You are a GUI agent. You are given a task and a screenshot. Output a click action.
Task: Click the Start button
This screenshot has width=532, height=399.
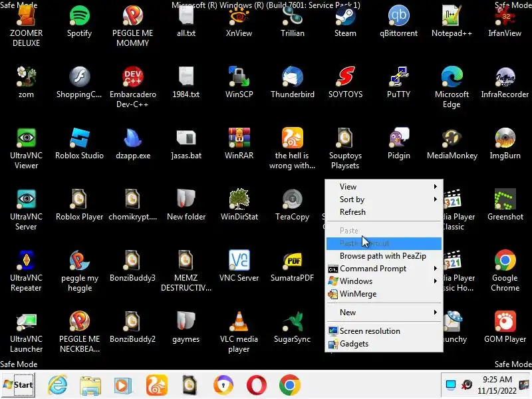18,385
